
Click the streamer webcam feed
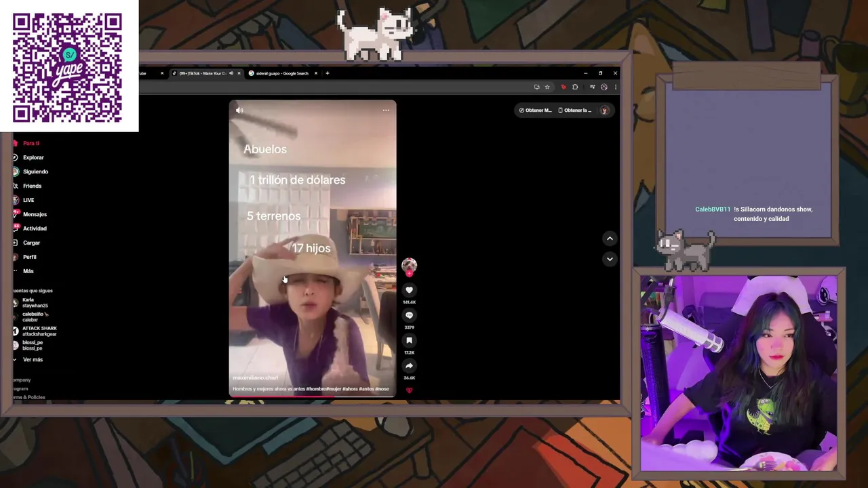coord(738,373)
